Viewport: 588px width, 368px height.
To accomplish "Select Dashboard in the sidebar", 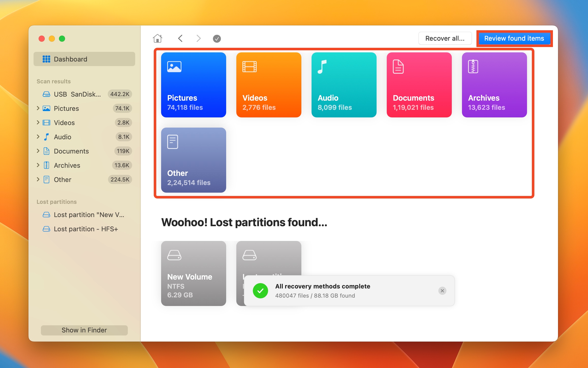I will coord(84,59).
